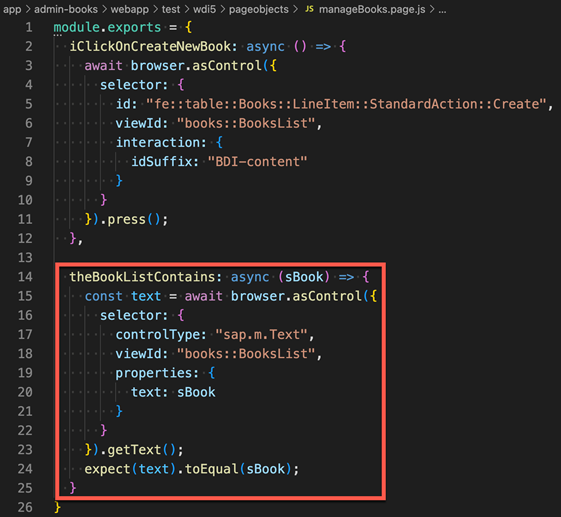Click the "BDI-content" string
Image resolution: width=561 pixels, height=517 pixels.
pyautogui.click(x=258, y=162)
